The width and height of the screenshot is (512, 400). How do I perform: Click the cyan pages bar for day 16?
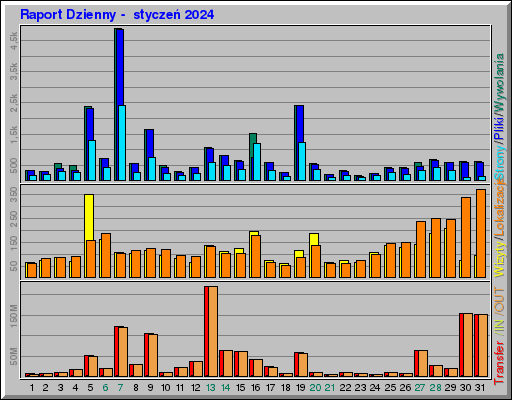[x=257, y=162]
